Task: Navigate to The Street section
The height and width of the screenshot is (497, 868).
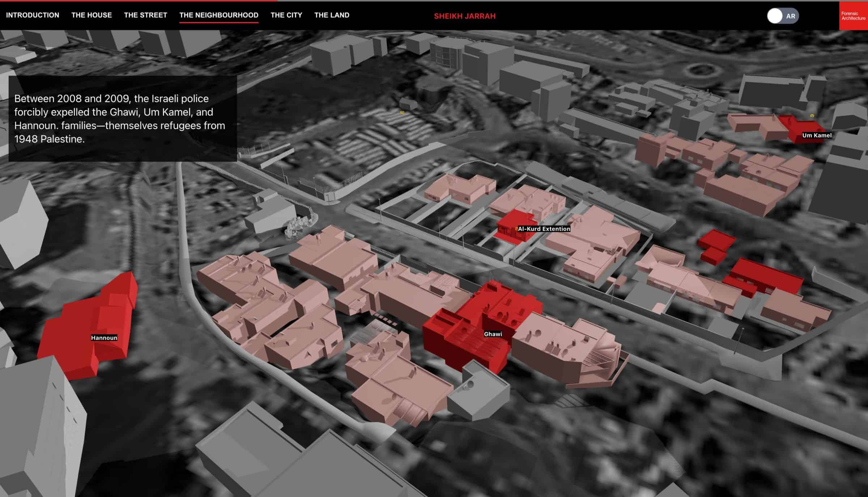Action: point(145,15)
